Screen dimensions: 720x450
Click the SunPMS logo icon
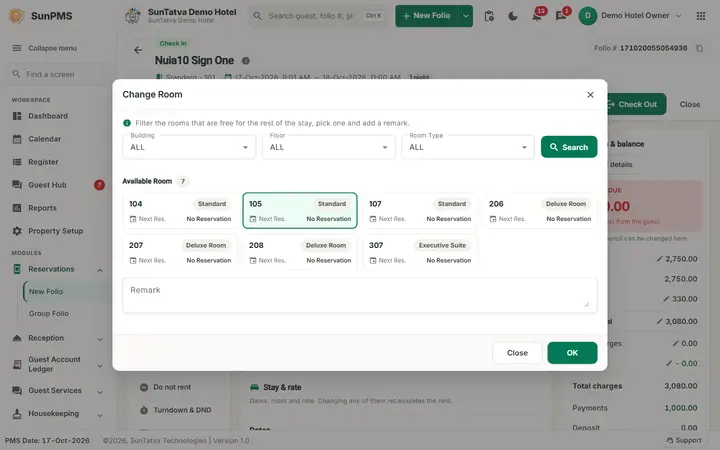click(x=17, y=16)
